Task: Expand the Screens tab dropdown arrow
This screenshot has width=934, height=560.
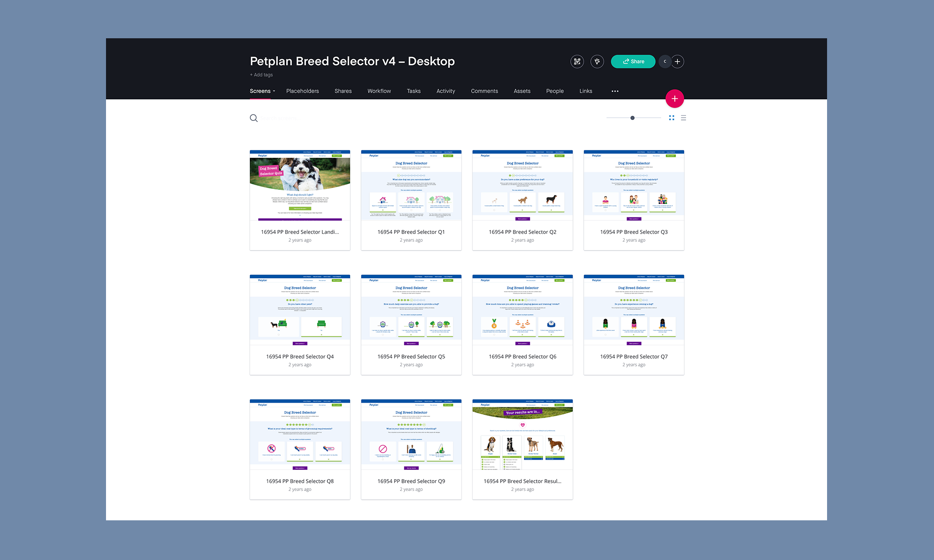Action: click(x=274, y=91)
